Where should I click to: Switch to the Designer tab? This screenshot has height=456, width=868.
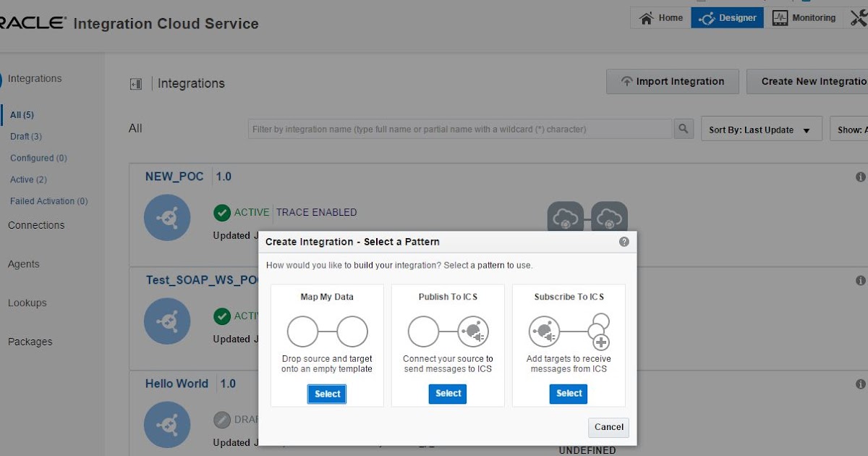(x=727, y=17)
